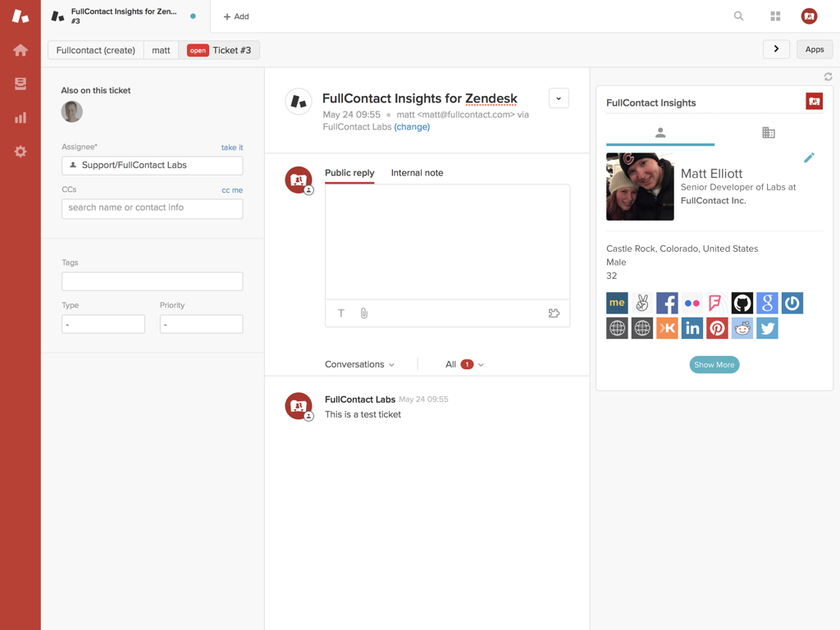The image size is (840, 630).
Task: Expand the Conversations dropdown
Action: click(359, 364)
